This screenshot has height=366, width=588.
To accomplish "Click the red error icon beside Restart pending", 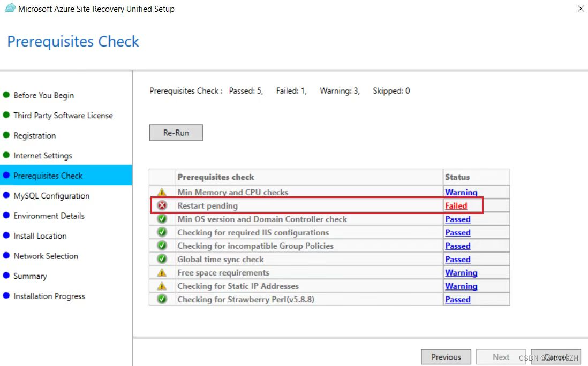I will [162, 205].
